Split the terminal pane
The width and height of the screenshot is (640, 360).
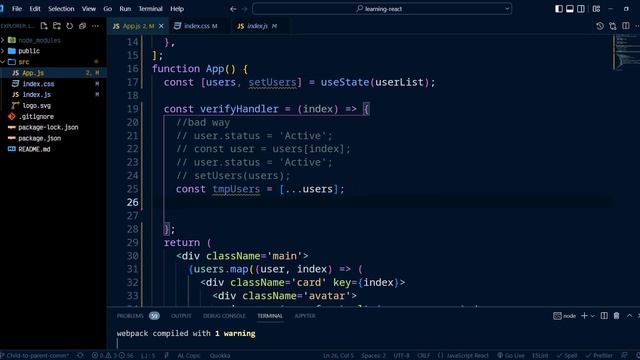pos(604,316)
